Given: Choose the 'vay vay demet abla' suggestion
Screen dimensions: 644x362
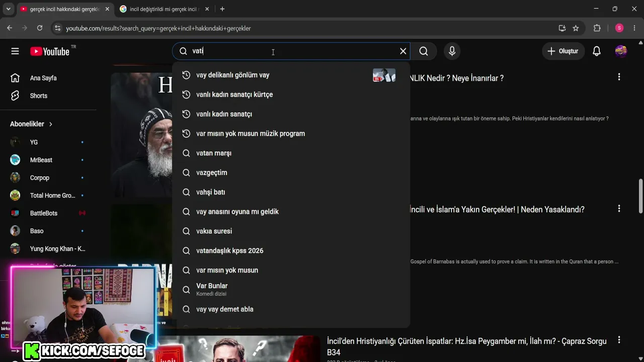Looking at the screenshot, I should coord(291,309).
